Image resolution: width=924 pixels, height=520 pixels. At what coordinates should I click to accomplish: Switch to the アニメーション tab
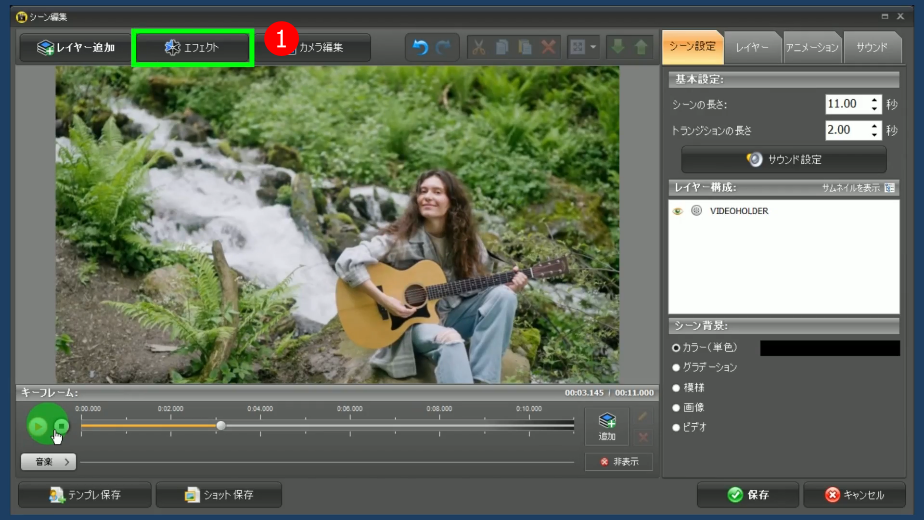[x=811, y=47]
